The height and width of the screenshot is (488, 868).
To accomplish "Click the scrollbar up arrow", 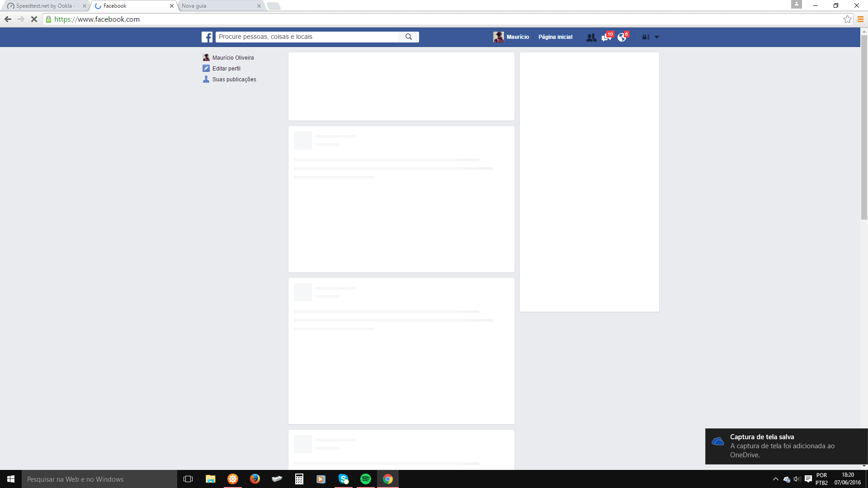I will (x=864, y=32).
